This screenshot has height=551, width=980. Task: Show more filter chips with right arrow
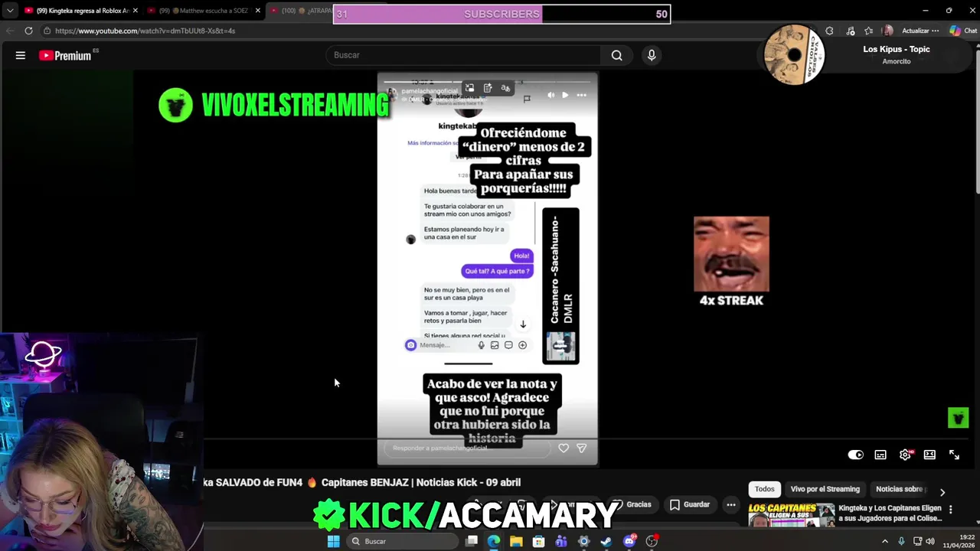coord(942,492)
